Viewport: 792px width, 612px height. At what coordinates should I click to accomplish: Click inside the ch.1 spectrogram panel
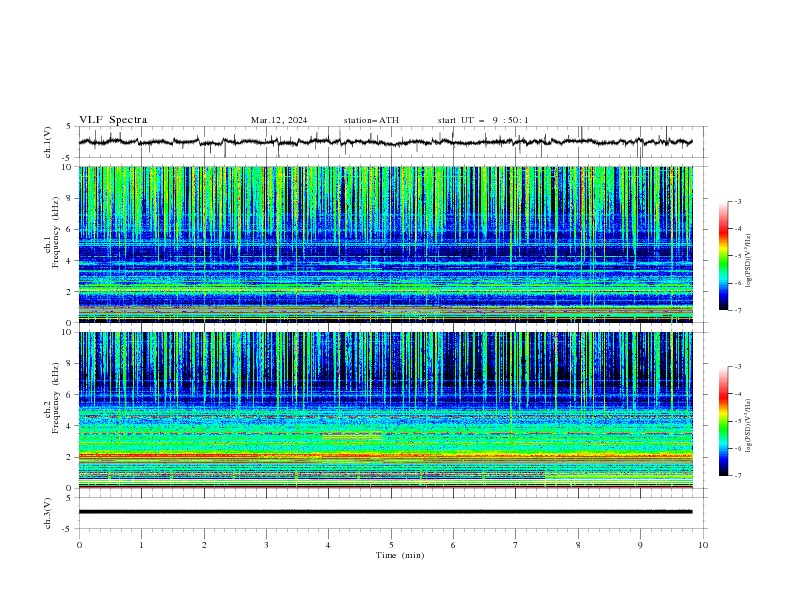click(385, 244)
